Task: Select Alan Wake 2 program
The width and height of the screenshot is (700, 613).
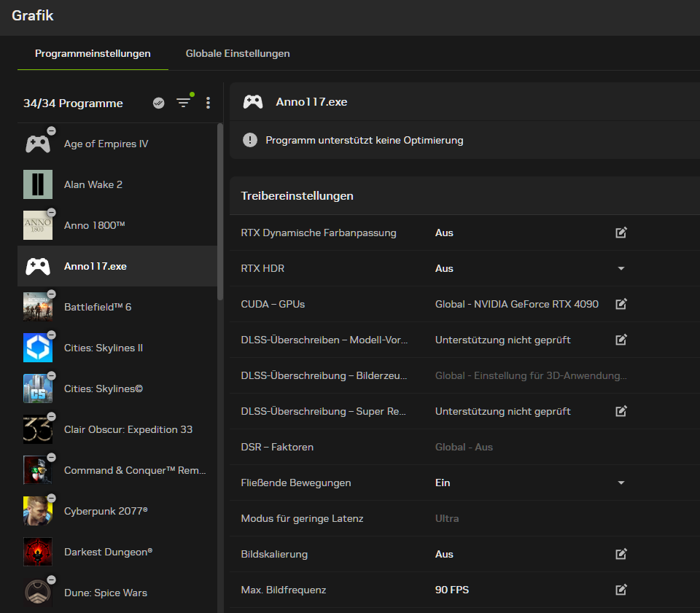Action: pos(117,184)
